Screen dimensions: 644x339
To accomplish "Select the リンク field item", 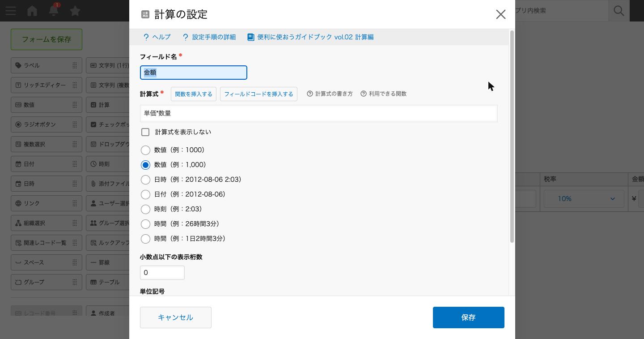I will [47, 203].
